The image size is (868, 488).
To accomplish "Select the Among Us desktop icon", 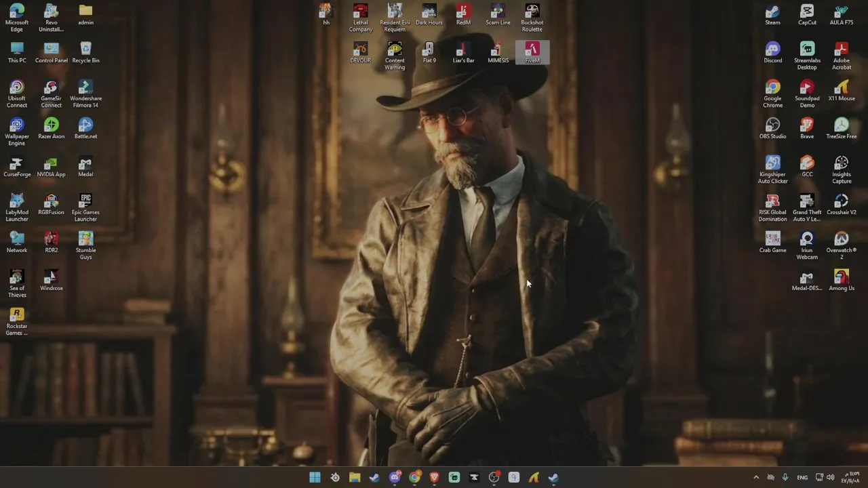I will (842, 280).
